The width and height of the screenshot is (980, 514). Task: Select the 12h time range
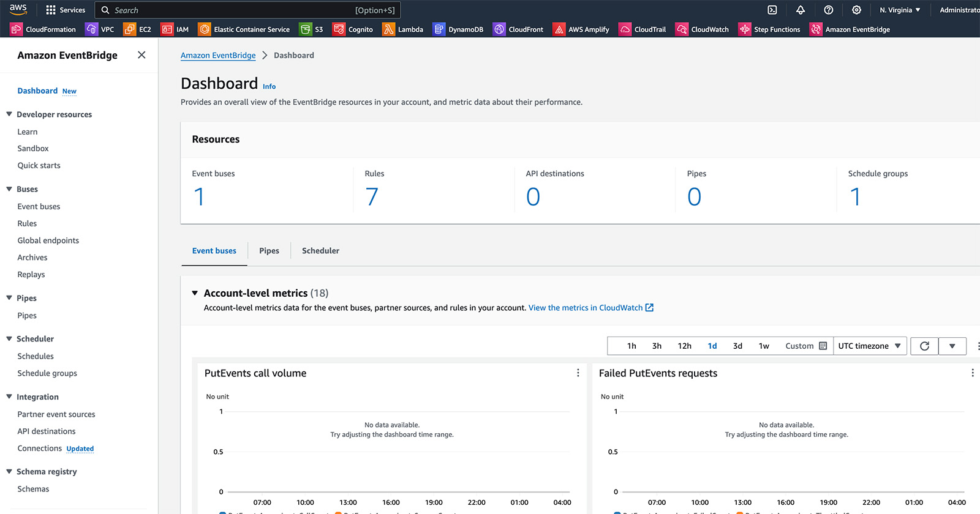(685, 346)
